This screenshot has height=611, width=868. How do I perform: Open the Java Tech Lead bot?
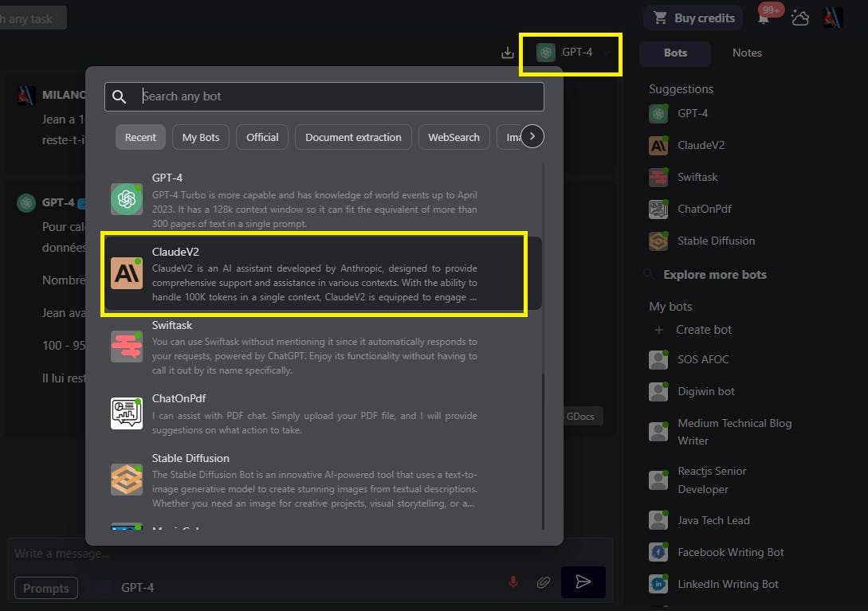tap(700, 520)
